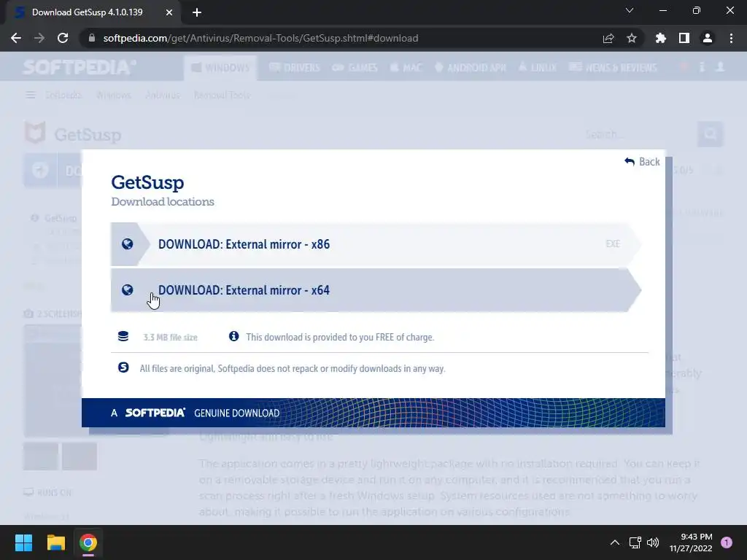The image size is (747, 560).
Task: Open the notification center badge
Action: pos(727,542)
